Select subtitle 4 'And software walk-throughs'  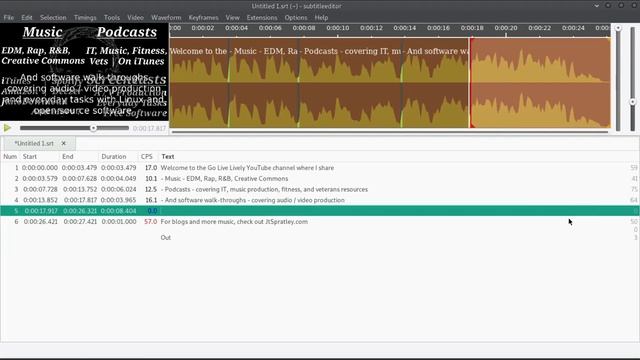252,200
